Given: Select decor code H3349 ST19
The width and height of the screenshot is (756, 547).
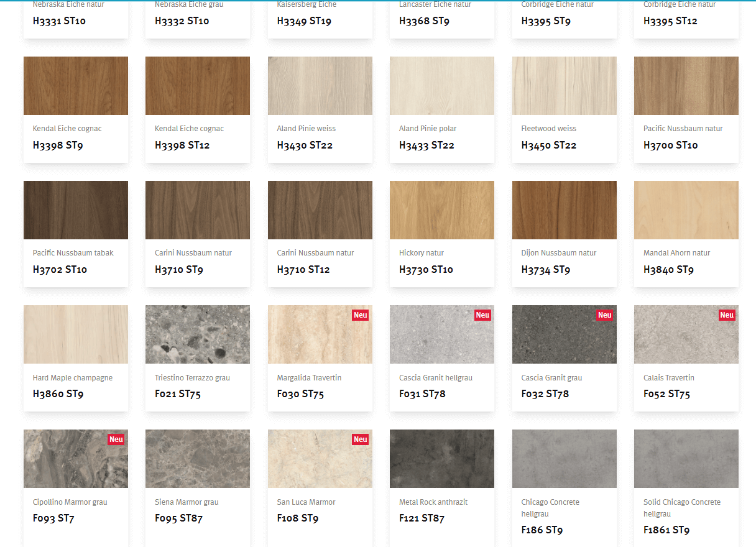Looking at the screenshot, I should pos(304,21).
